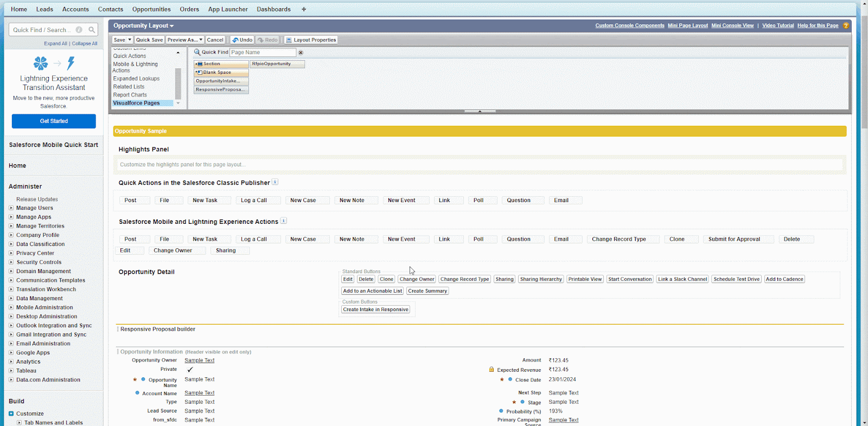Select Visualforce Pages in palette categories
This screenshot has width=868, height=426.
click(x=143, y=103)
